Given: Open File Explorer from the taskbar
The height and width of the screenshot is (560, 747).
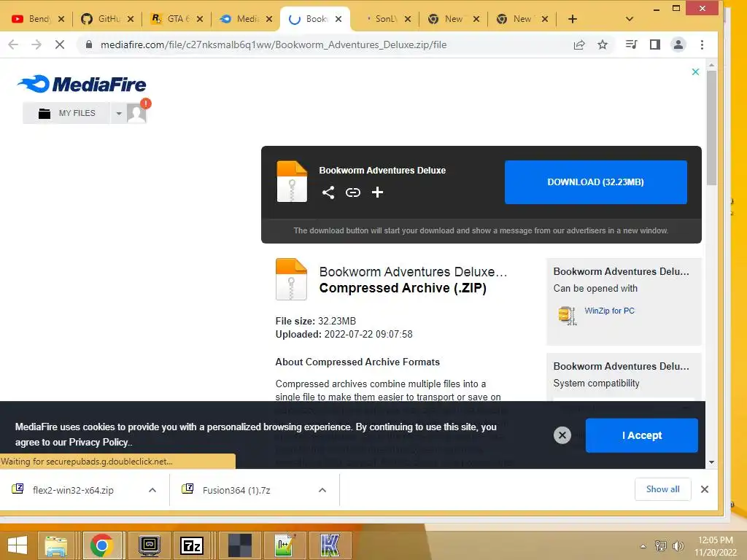Looking at the screenshot, I should [x=55, y=545].
